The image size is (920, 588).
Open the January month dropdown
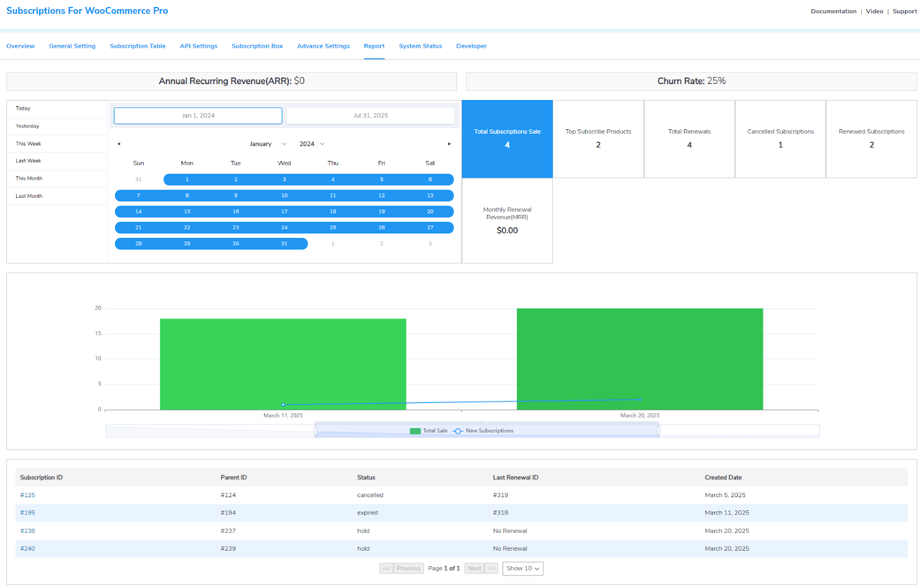click(x=267, y=144)
